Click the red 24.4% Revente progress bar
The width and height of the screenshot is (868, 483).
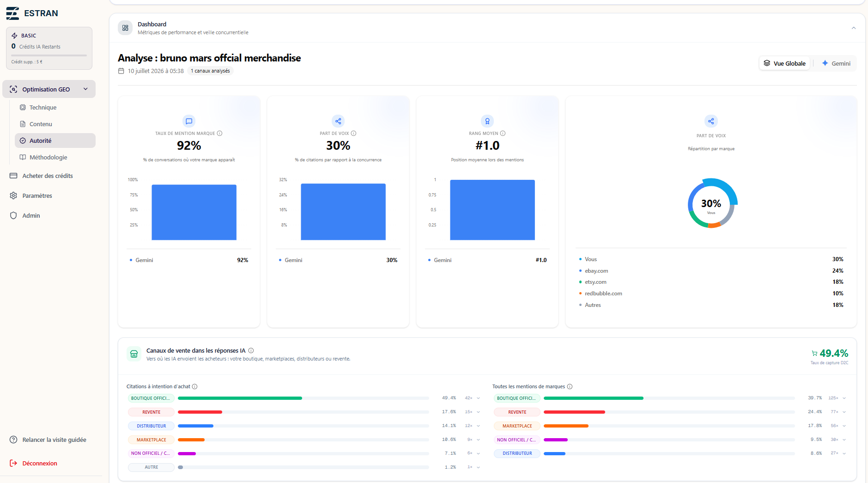574,412
